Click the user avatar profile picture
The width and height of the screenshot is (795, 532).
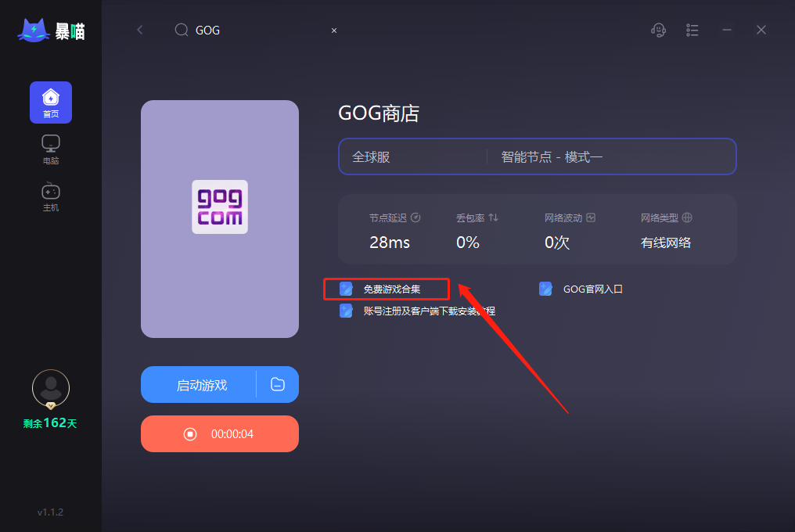click(51, 389)
